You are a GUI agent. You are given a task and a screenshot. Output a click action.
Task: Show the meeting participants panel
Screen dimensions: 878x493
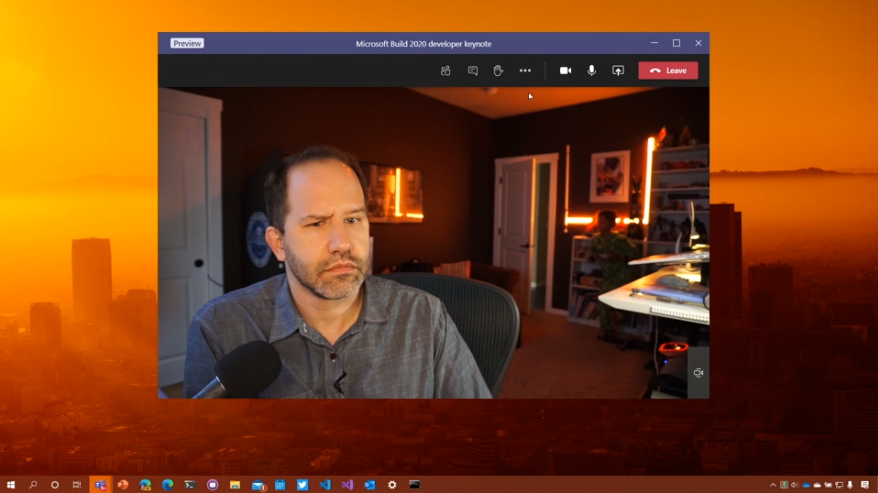pos(445,71)
